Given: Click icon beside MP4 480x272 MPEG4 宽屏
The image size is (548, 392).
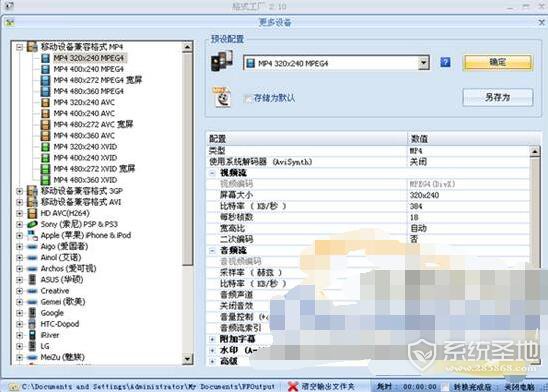Looking at the screenshot, I should [x=45, y=80].
